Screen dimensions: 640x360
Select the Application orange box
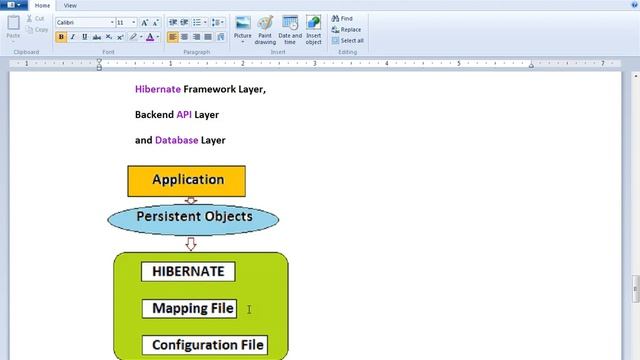click(x=187, y=181)
